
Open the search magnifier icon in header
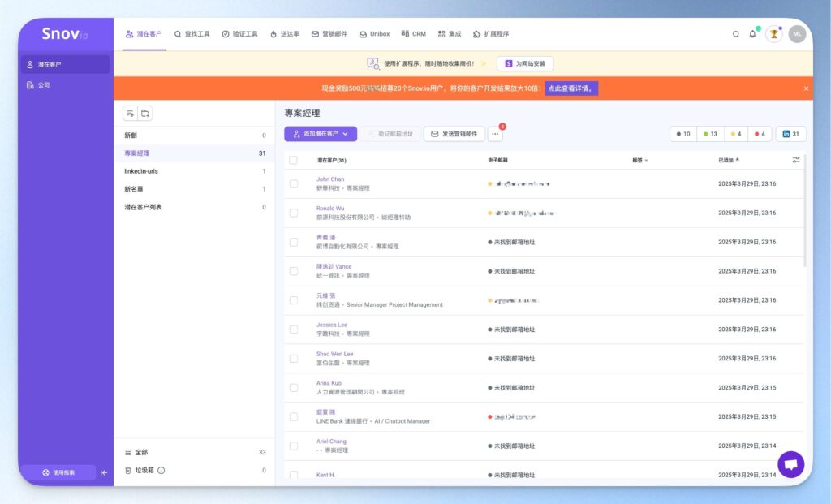[x=735, y=34]
